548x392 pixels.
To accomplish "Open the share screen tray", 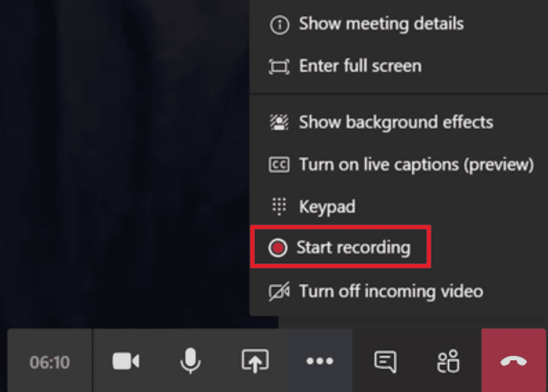I will (x=255, y=361).
